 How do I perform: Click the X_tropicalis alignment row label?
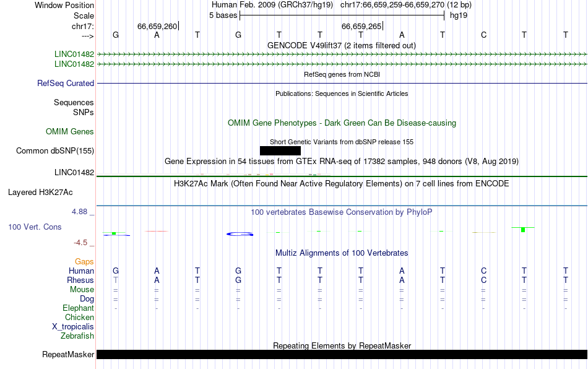click(73, 327)
